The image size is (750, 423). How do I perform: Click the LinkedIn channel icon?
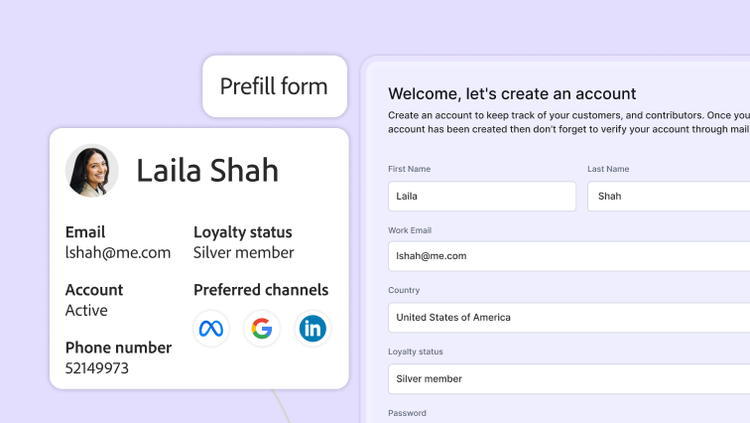(x=313, y=329)
